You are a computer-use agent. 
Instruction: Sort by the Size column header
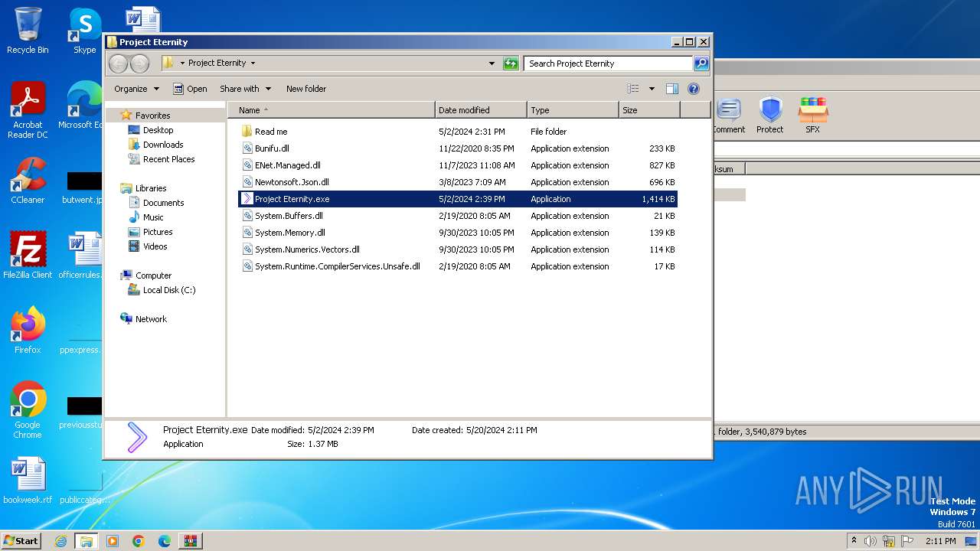(x=649, y=110)
